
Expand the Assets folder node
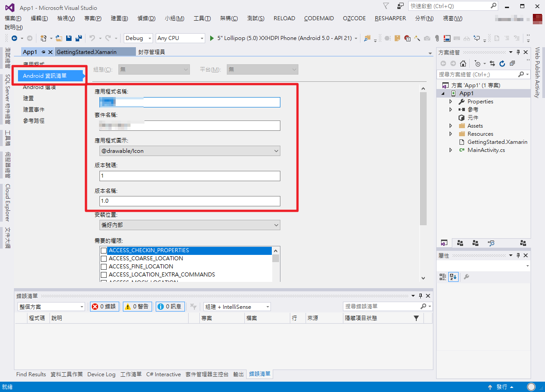[450, 126]
